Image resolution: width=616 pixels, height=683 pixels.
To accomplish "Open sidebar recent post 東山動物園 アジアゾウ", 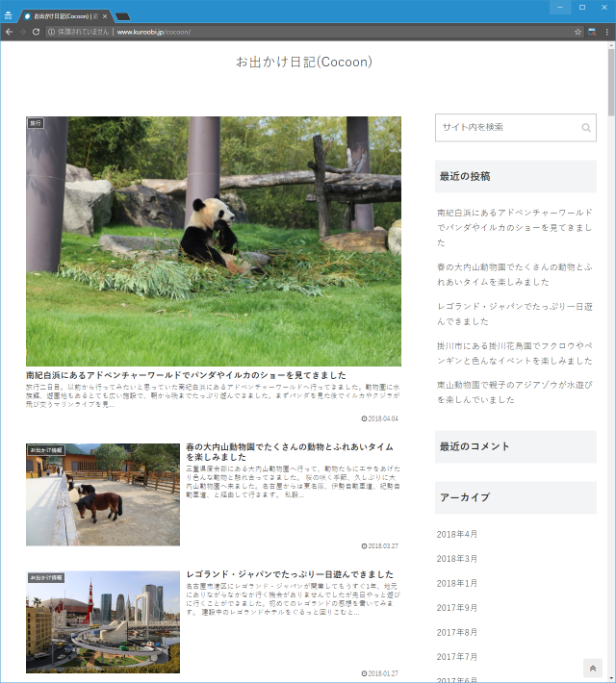I will pos(515,392).
